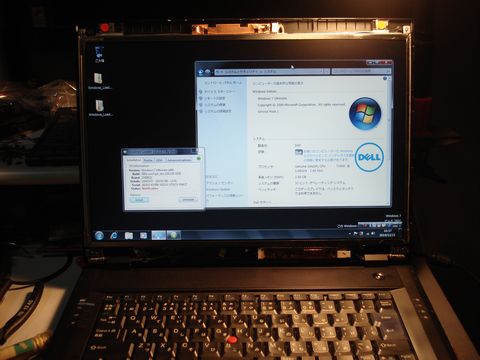Open the clock and date in the taskbar
The width and height of the screenshot is (480, 360).
point(388,232)
